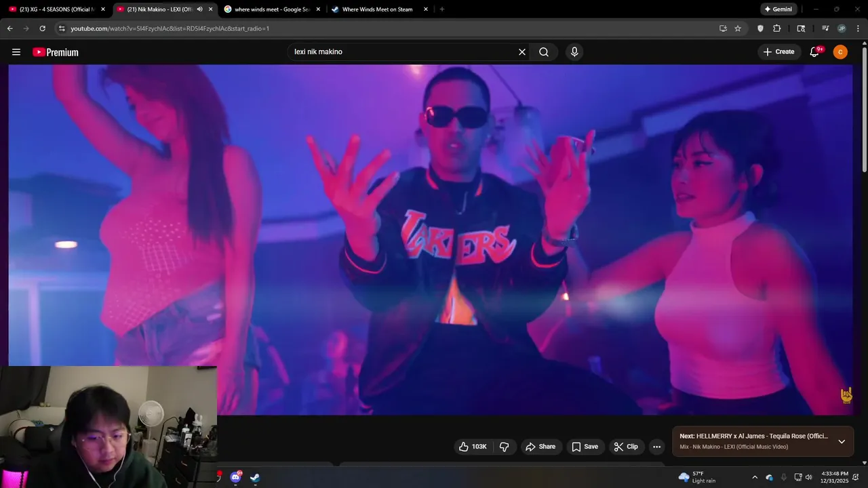Open more actions three-dot menu

656,447
